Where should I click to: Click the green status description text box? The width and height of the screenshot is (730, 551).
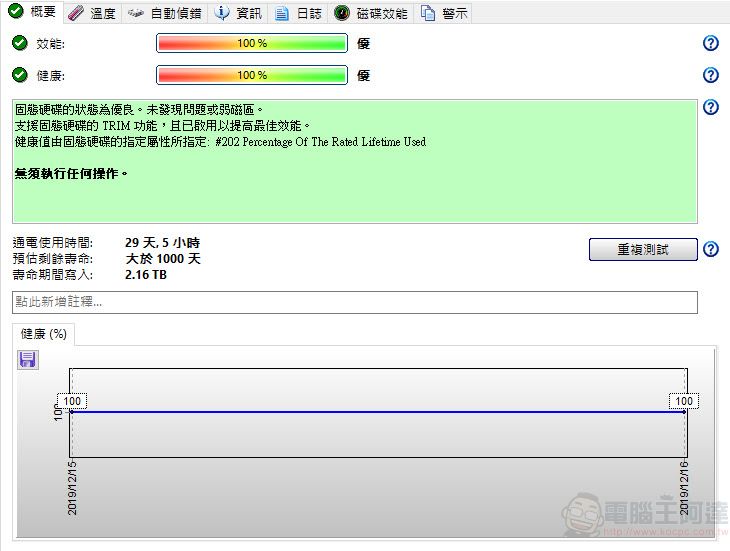355,161
